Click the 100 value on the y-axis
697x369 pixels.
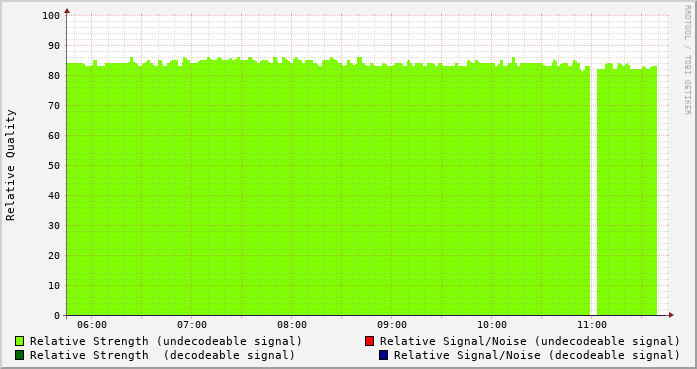pyautogui.click(x=51, y=16)
